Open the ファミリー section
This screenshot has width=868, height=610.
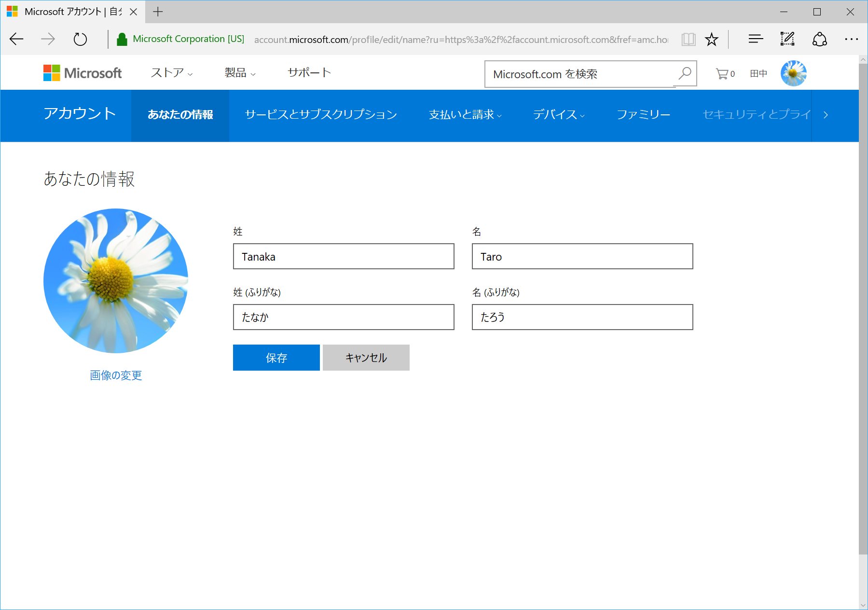[x=644, y=115]
